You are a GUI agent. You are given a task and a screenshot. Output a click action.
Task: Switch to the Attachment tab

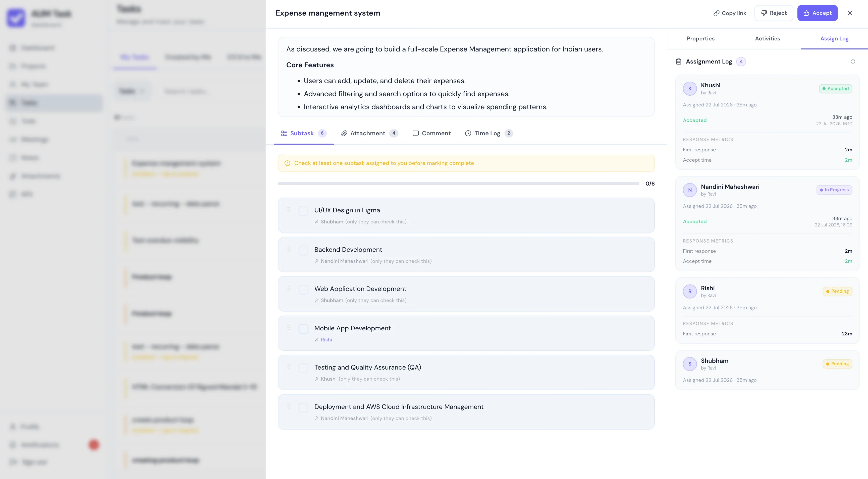pyautogui.click(x=369, y=133)
